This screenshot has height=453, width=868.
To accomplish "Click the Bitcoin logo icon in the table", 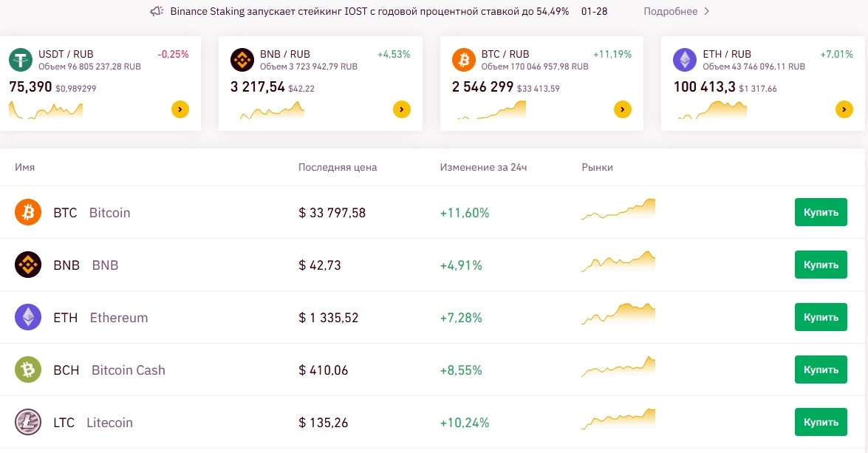I will pyautogui.click(x=28, y=213).
